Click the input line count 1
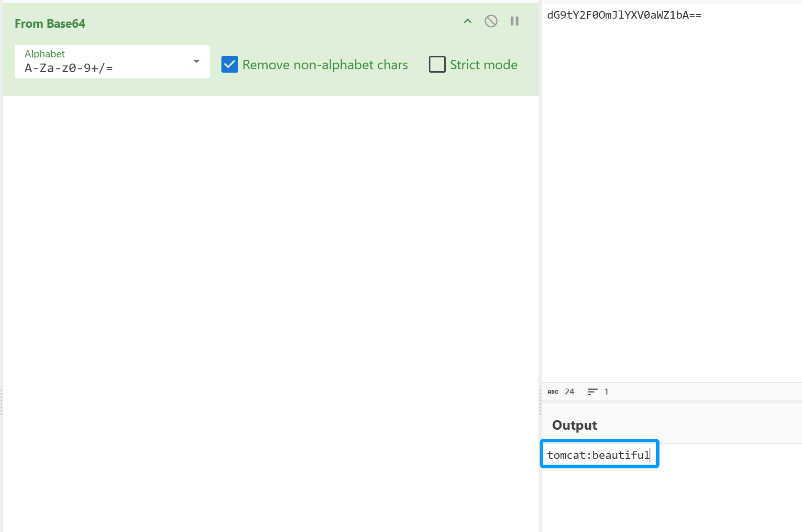The height and width of the screenshot is (532, 802). tap(606, 391)
